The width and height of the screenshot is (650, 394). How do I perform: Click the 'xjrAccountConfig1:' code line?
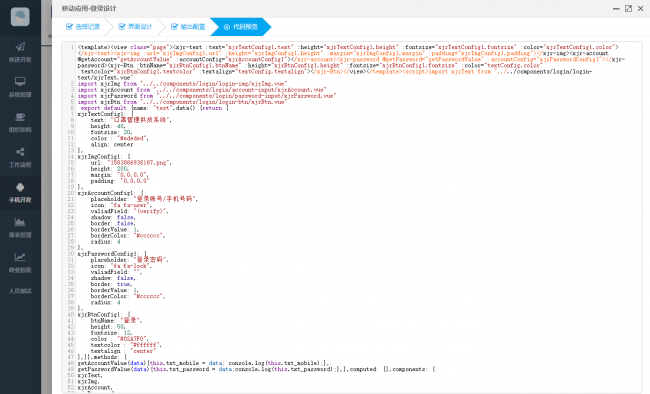(111, 193)
